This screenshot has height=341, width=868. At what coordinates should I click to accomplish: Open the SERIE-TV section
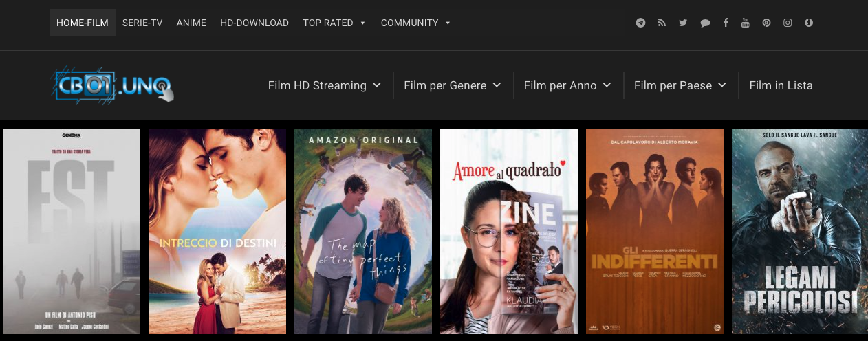142,23
